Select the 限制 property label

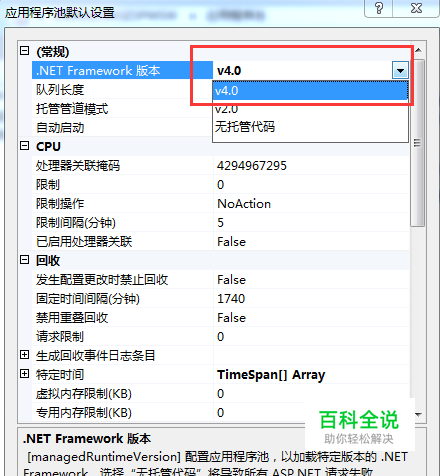(x=48, y=185)
